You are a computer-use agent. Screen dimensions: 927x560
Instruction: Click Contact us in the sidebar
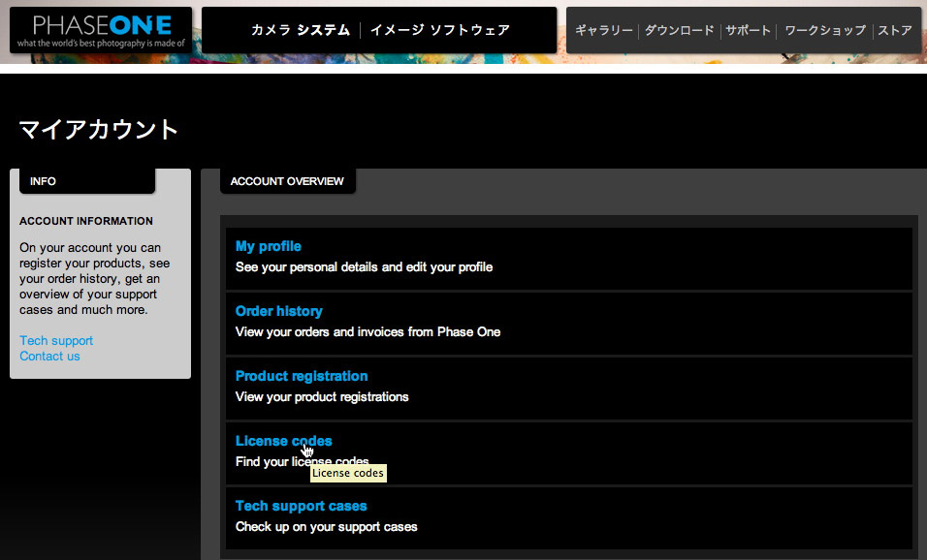(49, 356)
